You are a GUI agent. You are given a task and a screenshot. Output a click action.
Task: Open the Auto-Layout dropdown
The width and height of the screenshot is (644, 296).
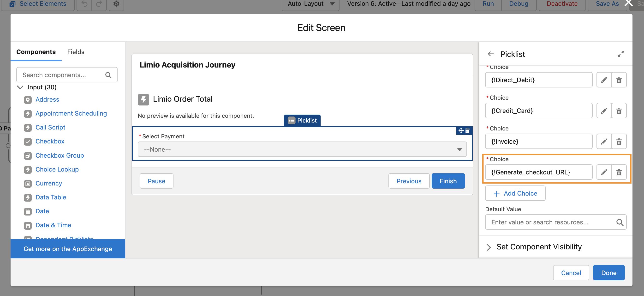pyautogui.click(x=310, y=4)
